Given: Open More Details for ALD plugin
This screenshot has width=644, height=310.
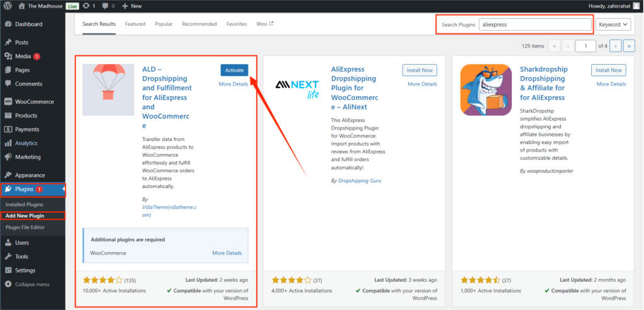Looking at the screenshot, I should coord(233,84).
